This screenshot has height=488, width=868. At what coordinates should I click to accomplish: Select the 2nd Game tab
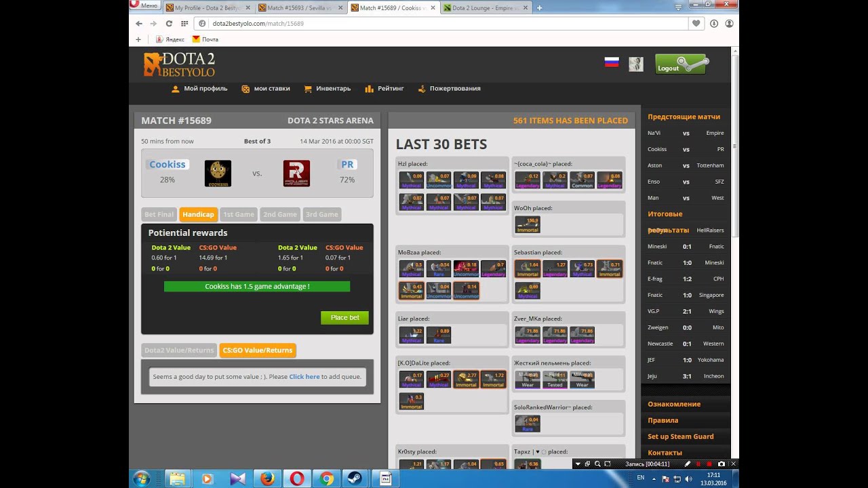(x=280, y=214)
